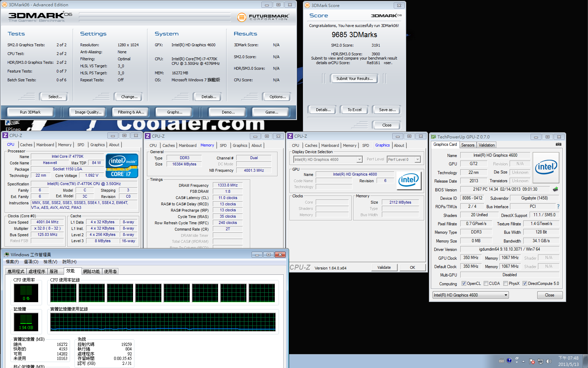This screenshot has width=588, height=368.
Task: Switch to the Sensors tab in GPU-Z
Action: (468, 145)
